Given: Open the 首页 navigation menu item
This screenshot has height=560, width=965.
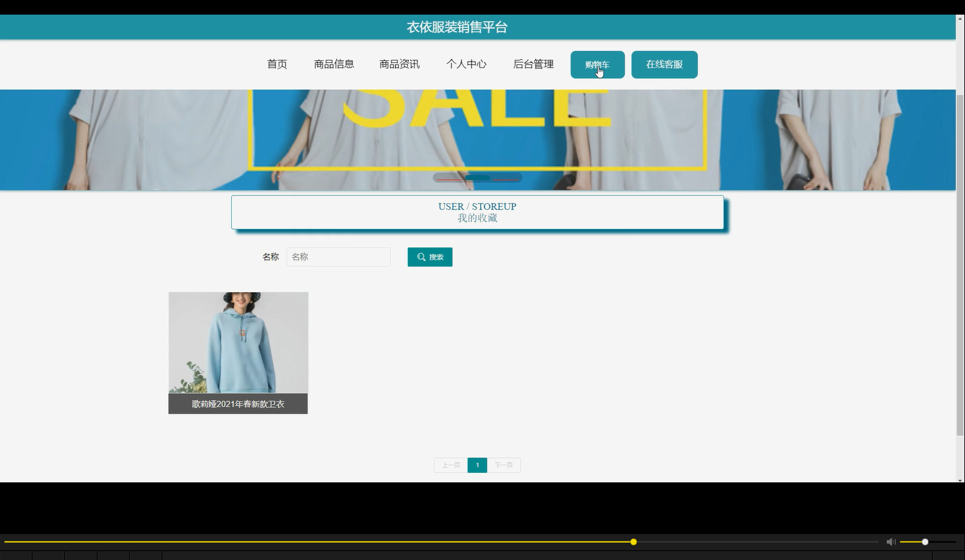Looking at the screenshot, I should [x=276, y=64].
